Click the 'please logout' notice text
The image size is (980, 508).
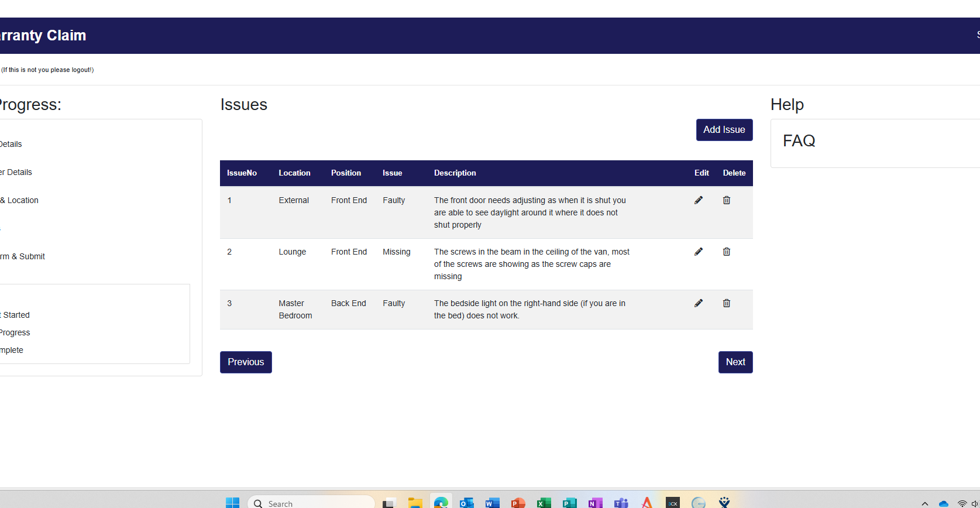pos(47,70)
